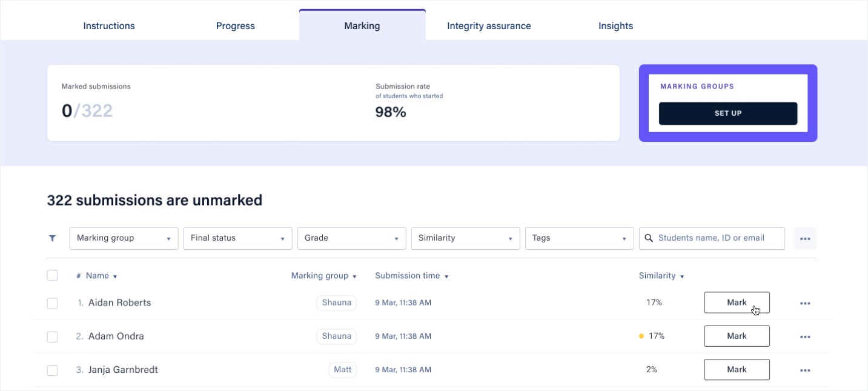Mark Aidan Roberts's submission
868x391 pixels.
737,302
